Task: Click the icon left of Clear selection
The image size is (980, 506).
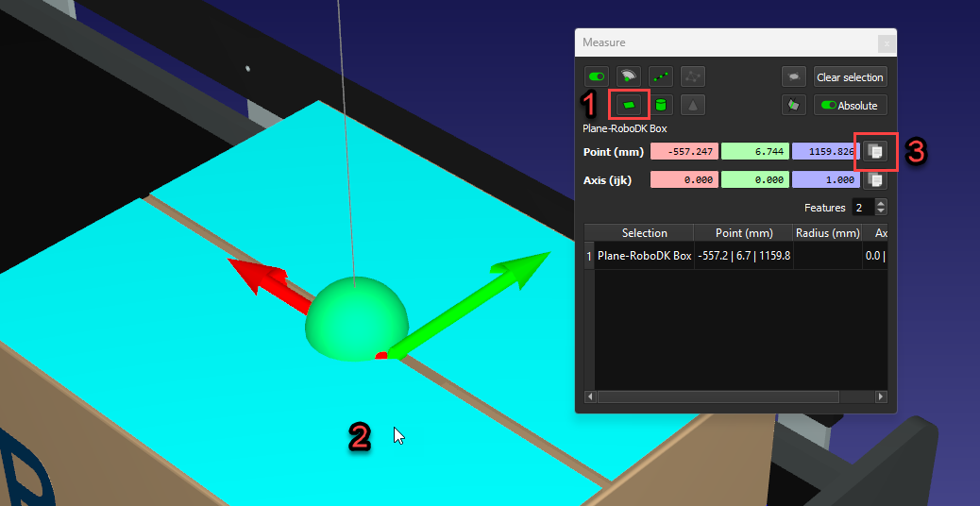Action: pos(795,77)
